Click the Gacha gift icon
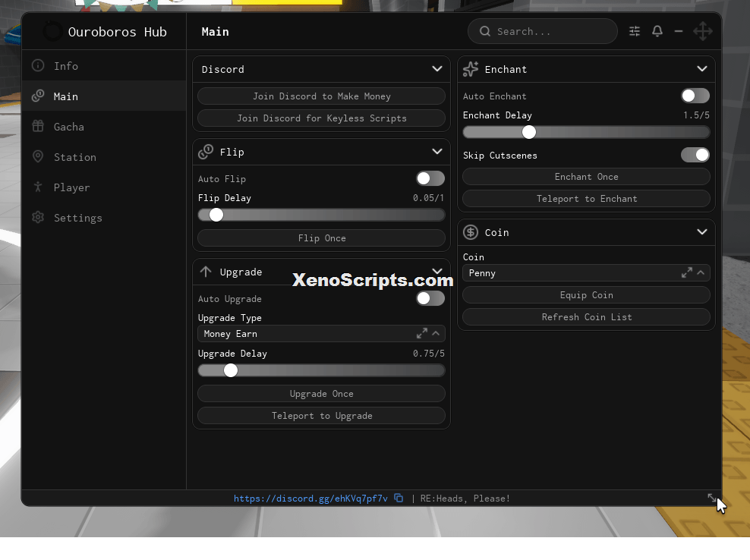Screen dimensions: 750x560 coord(38,126)
